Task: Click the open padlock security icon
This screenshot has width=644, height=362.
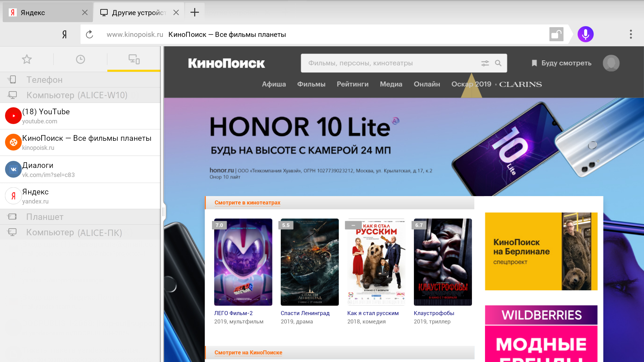Action: coord(556,34)
